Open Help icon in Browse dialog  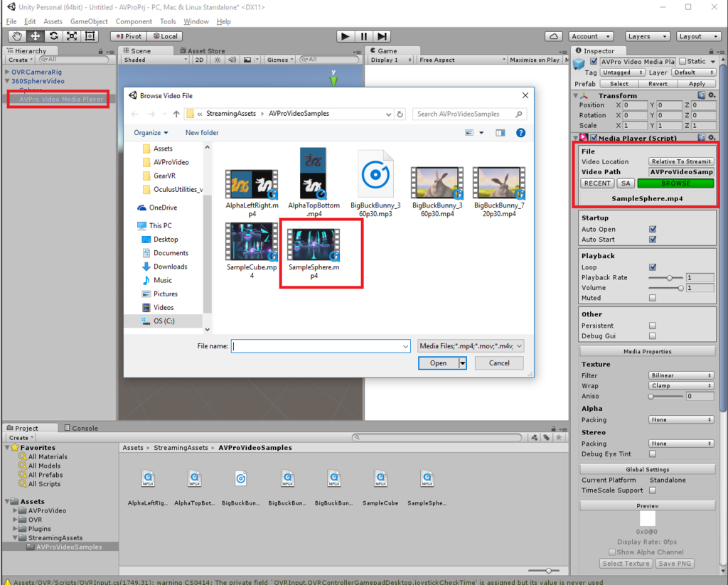click(x=521, y=133)
